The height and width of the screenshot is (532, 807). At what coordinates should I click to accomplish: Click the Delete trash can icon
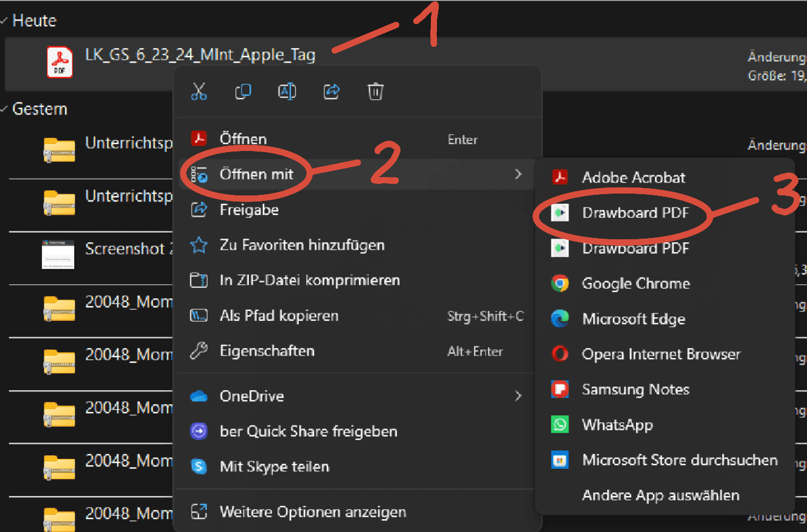pos(376,91)
